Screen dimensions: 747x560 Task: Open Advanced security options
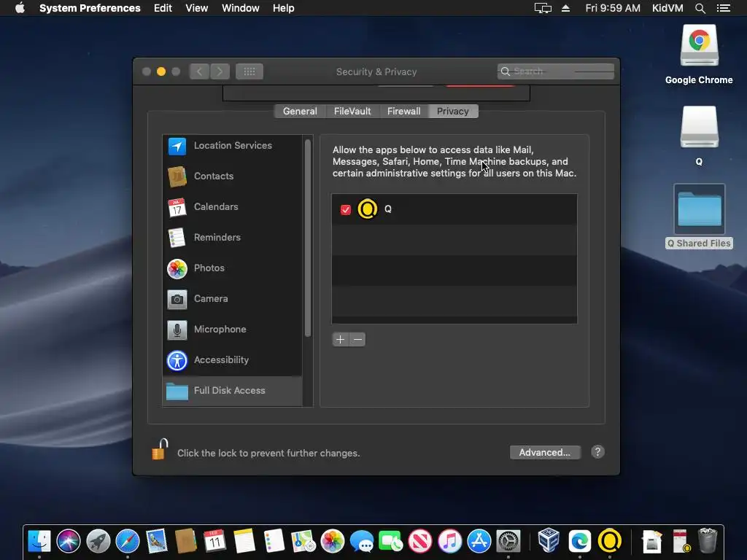[x=544, y=452]
